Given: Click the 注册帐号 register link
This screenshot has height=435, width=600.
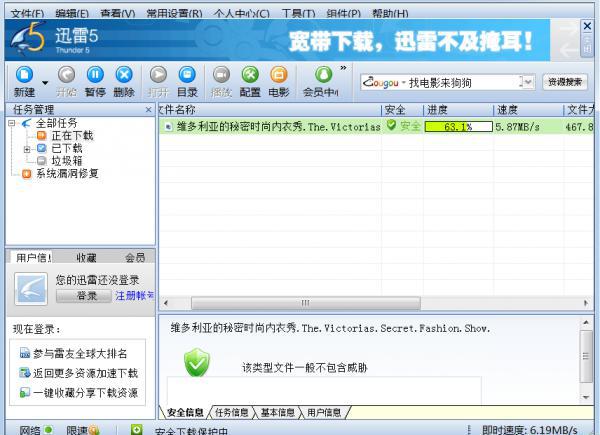Looking at the screenshot, I should pyautogui.click(x=134, y=296).
